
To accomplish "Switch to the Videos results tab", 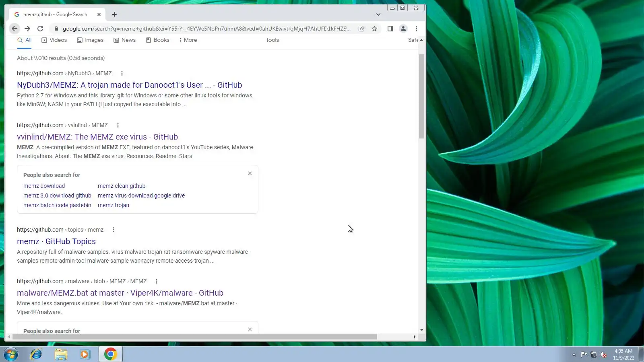I will click(x=54, y=40).
